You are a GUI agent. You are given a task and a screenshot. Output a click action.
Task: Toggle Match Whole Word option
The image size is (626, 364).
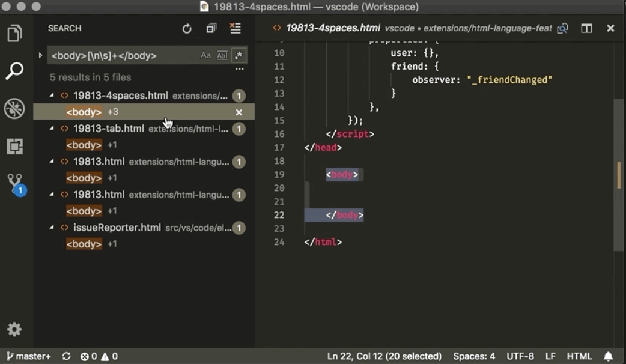click(x=222, y=55)
